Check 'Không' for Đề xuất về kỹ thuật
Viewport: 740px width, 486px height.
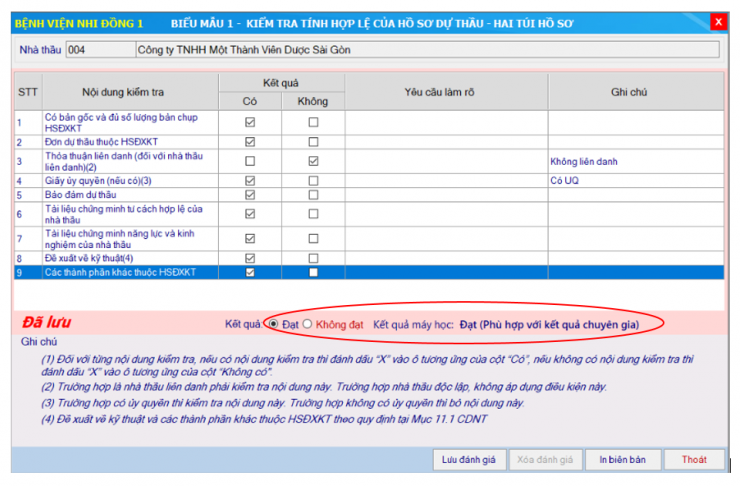pos(314,258)
